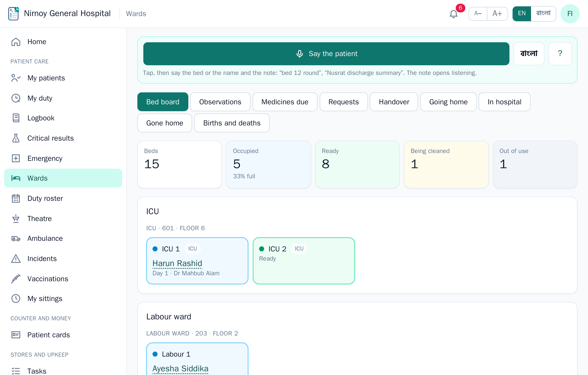Switch header language to EN

tap(522, 13)
